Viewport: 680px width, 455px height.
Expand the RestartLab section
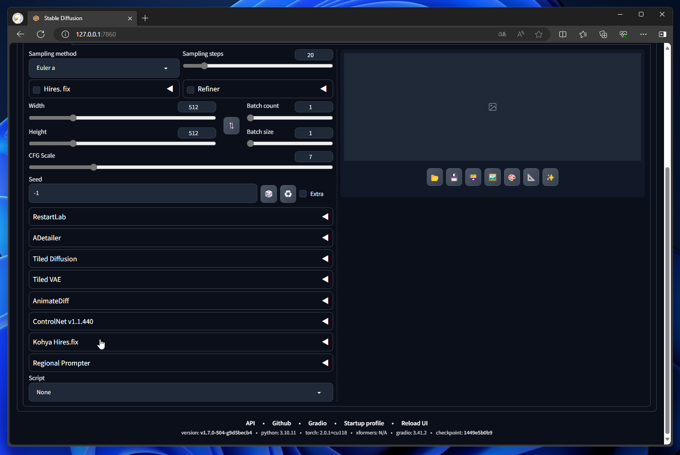pos(180,217)
